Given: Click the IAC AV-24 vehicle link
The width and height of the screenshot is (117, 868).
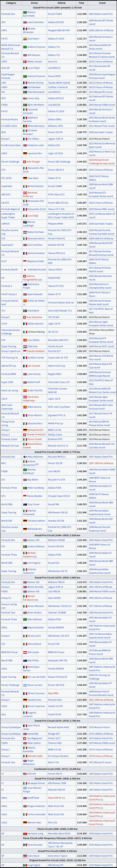Looking at the screenshot, I should tap(53, 332).
